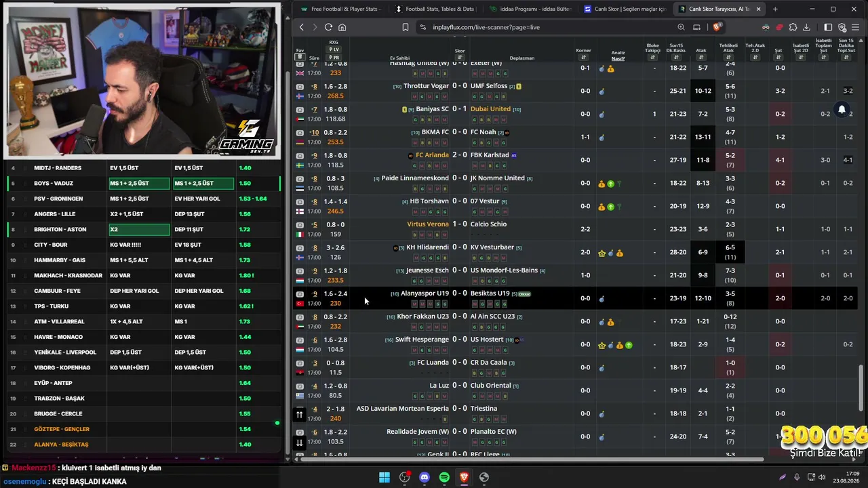This screenshot has width=868, height=488.
Task: Switch to Football Stats, Tables & Data tab
Action: [x=435, y=9]
